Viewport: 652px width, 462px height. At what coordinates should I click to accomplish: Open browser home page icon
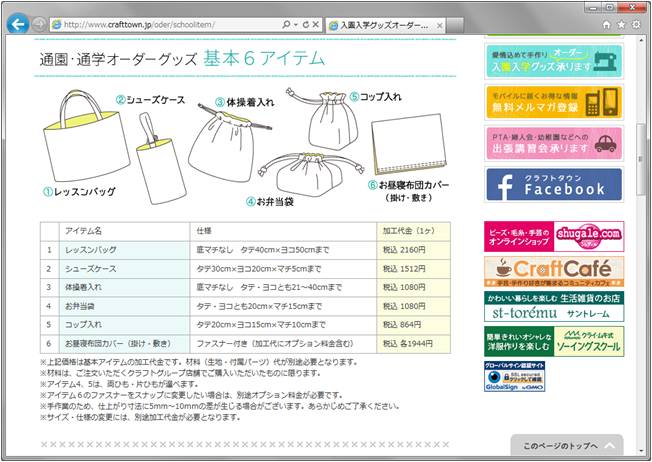coord(604,22)
